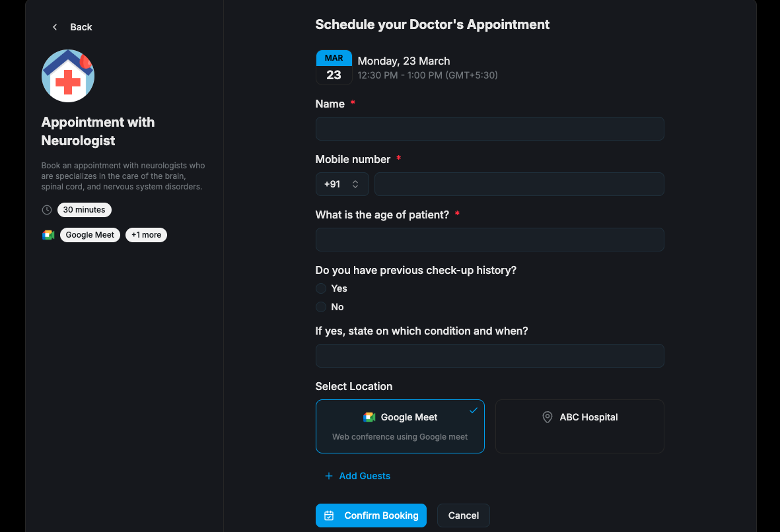Screen dimensions: 780x532
Task: Click the hospital avatar image
Action: pyautogui.click(x=68, y=76)
